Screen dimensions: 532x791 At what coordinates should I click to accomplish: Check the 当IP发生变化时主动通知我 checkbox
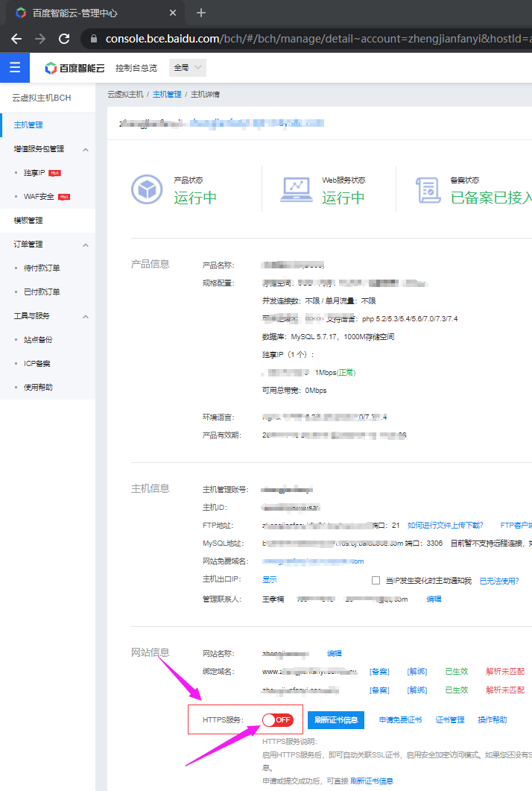tap(376, 580)
